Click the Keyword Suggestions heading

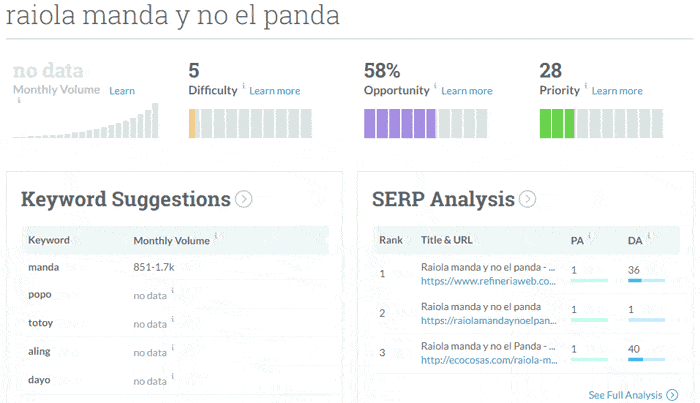125,199
